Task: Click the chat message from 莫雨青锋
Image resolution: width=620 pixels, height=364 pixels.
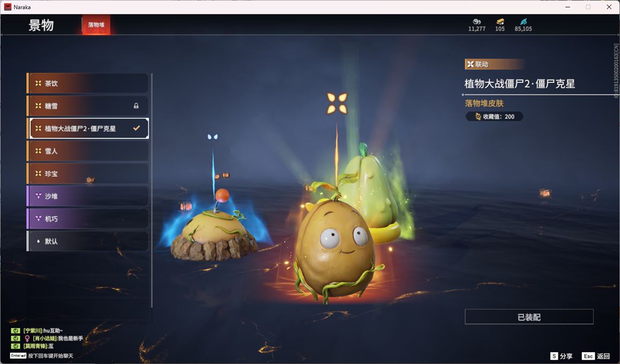Action: [39, 346]
